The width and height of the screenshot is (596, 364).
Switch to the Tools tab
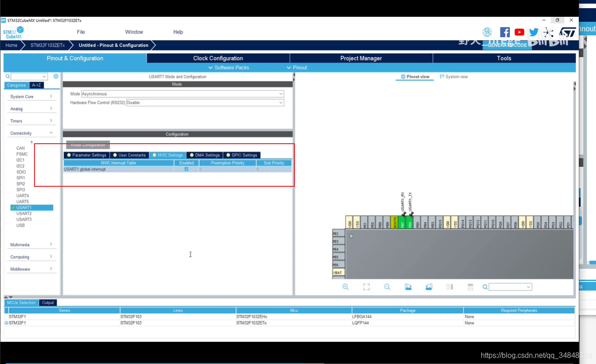coord(504,58)
